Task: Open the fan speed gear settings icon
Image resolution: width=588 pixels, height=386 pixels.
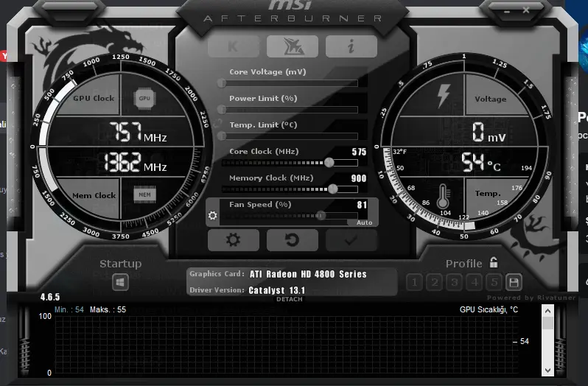Action: click(213, 216)
